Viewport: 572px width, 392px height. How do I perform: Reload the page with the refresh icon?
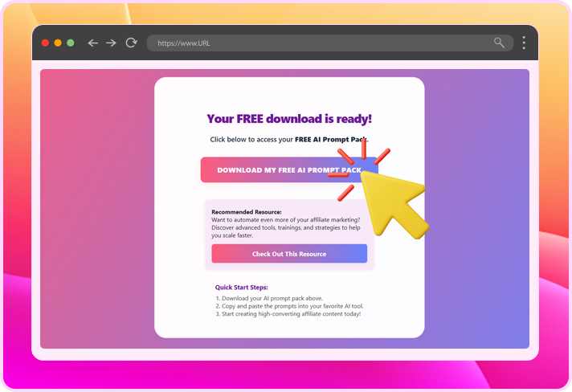click(131, 43)
